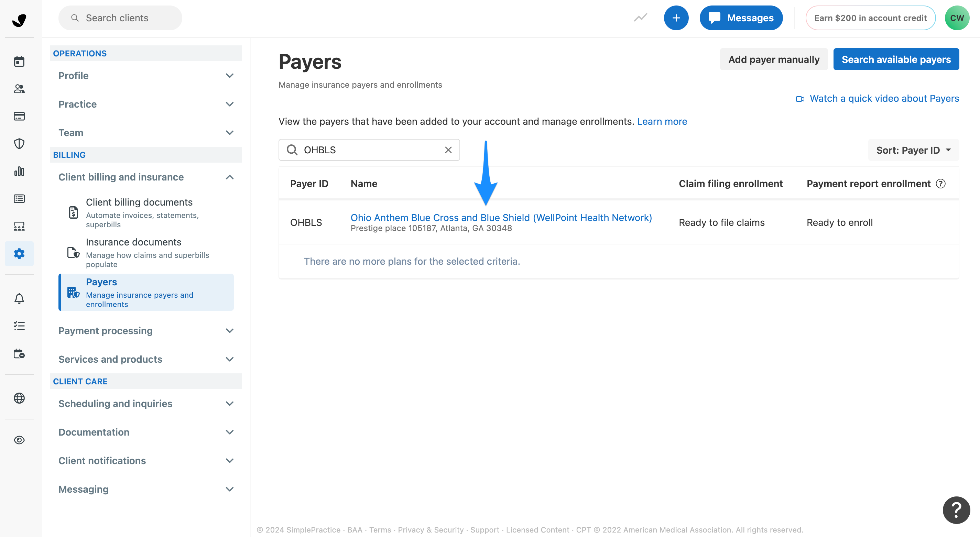This screenshot has height=537, width=980.
Task: Open the Terms footer link
Action: click(380, 529)
